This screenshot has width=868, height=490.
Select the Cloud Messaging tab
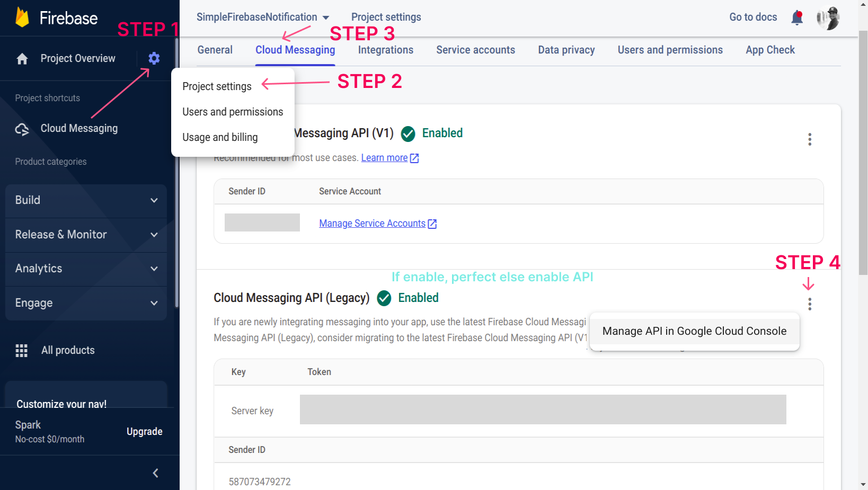coord(295,50)
